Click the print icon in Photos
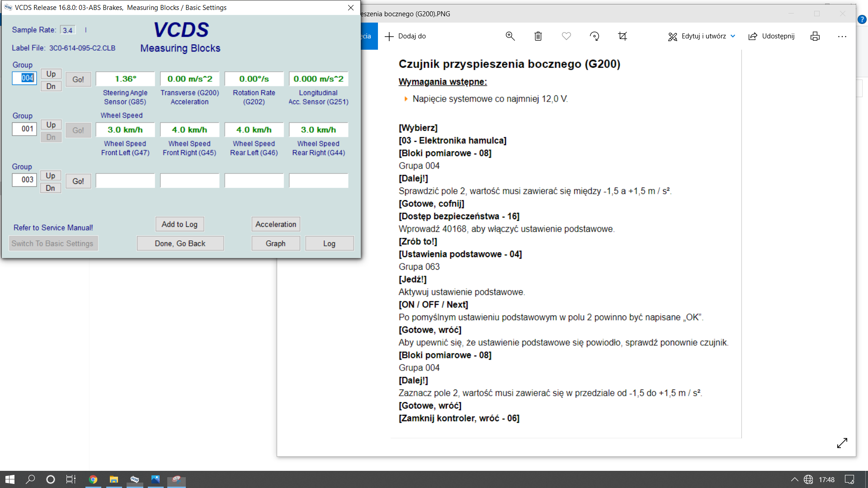Image resolution: width=868 pixels, height=488 pixels. point(815,36)
